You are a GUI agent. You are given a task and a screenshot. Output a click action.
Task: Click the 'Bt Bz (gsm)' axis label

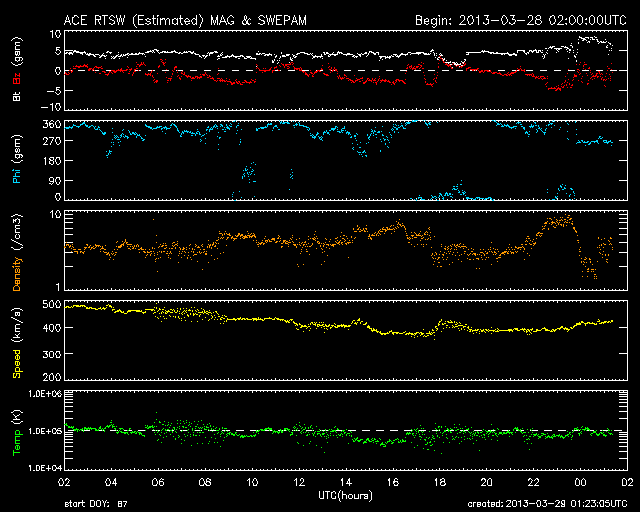point(17,69)
